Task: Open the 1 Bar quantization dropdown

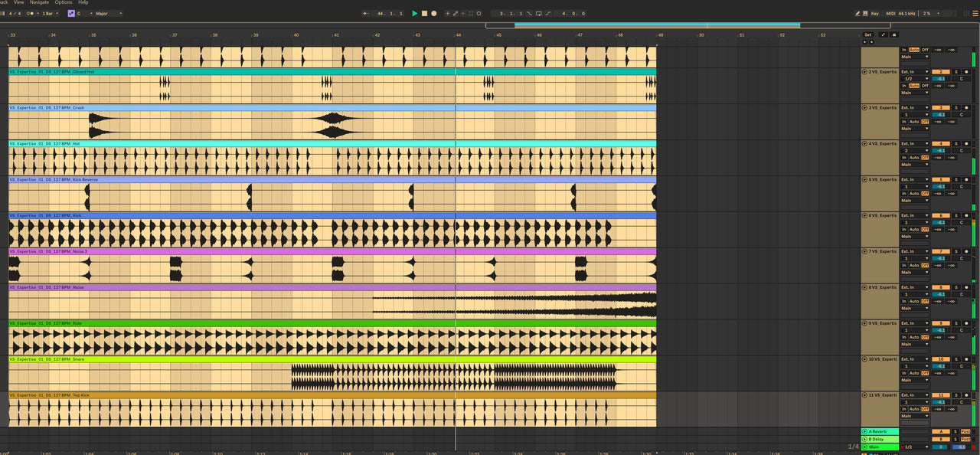Action: coord(51,13)
